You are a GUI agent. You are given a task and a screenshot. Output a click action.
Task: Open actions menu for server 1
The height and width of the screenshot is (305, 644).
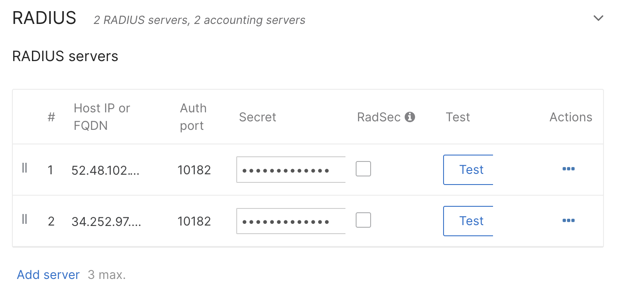tap(569, 169)
